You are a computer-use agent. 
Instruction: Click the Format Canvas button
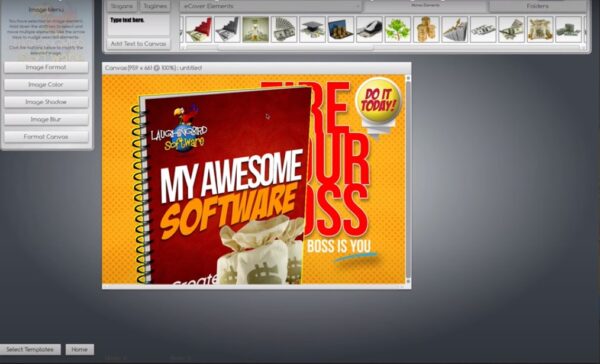[46, 137]
